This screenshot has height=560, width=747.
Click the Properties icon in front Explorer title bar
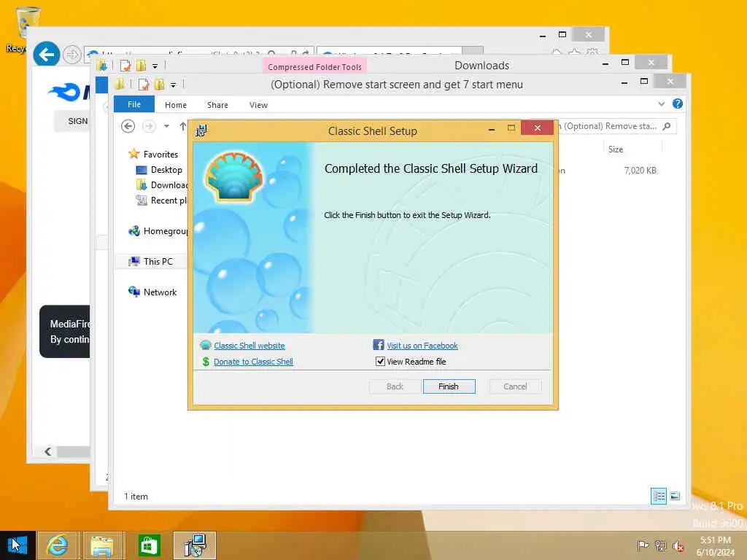click(x=144, y=85)
